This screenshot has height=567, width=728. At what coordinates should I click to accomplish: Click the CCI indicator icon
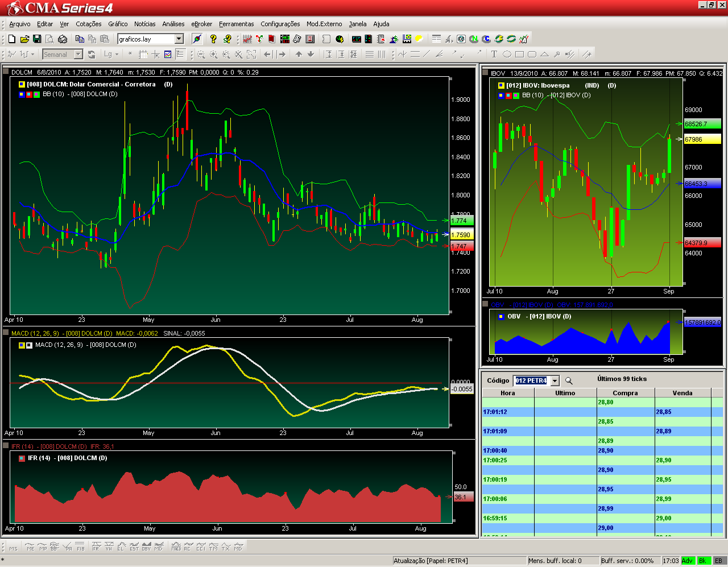200,548
